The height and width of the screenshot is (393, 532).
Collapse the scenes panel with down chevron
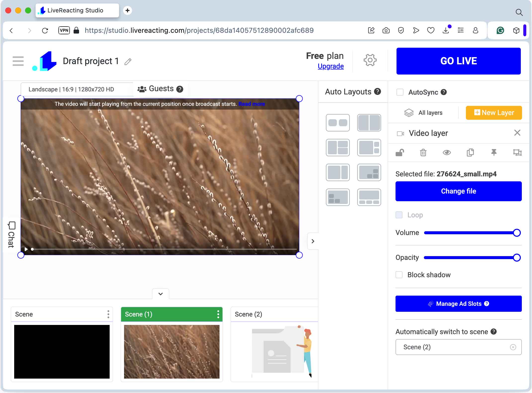pyautogui.click(x=161, y=294)
